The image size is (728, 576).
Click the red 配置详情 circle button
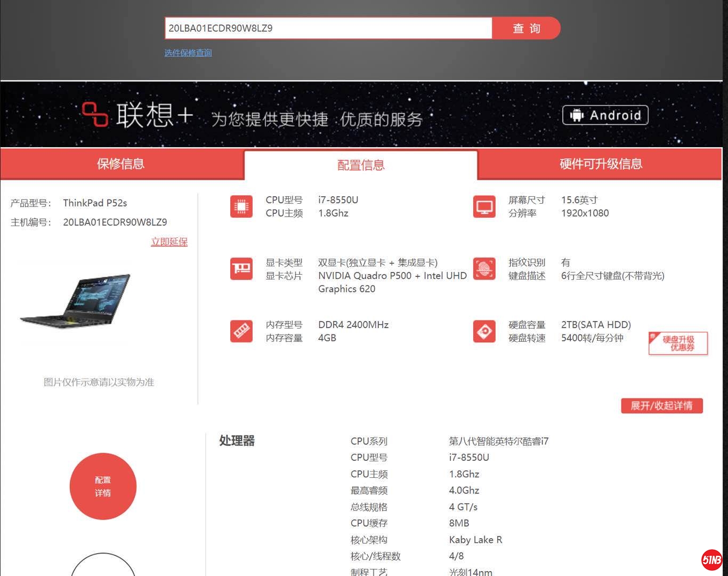click(x=103, y=486)
